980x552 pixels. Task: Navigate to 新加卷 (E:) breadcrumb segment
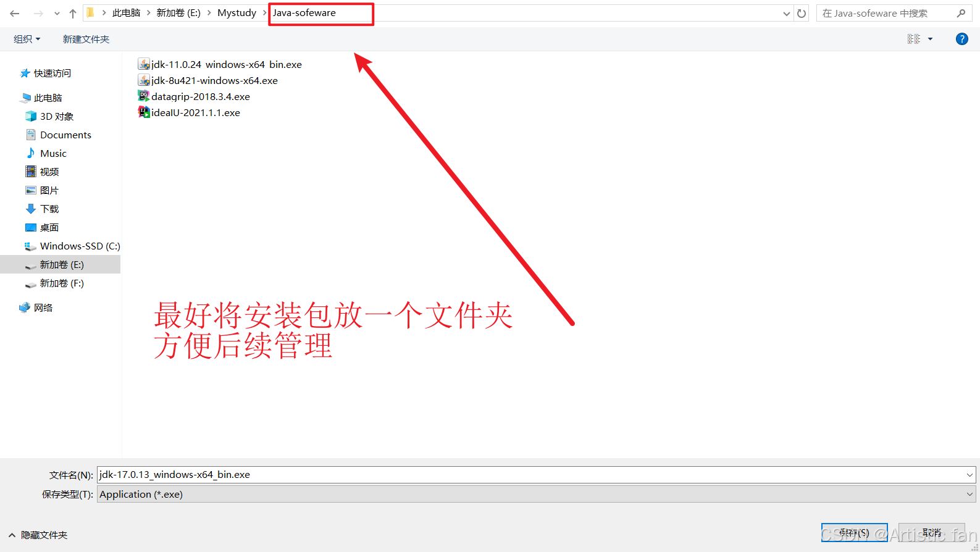(x=178, y=12)
